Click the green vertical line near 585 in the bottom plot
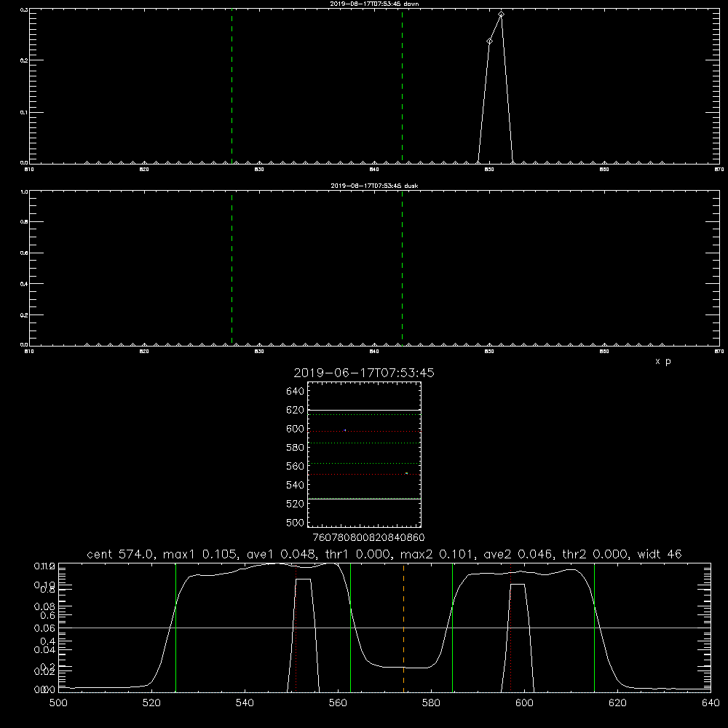The height and width of the screenshot is (728, 728). [x=452, y=628]
